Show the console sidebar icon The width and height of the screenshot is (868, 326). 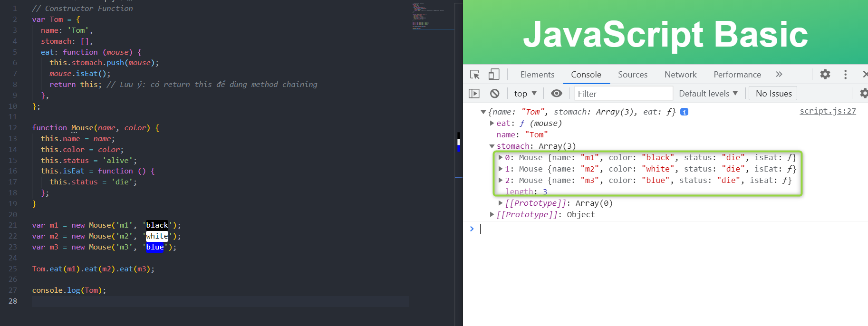point(474,94)
